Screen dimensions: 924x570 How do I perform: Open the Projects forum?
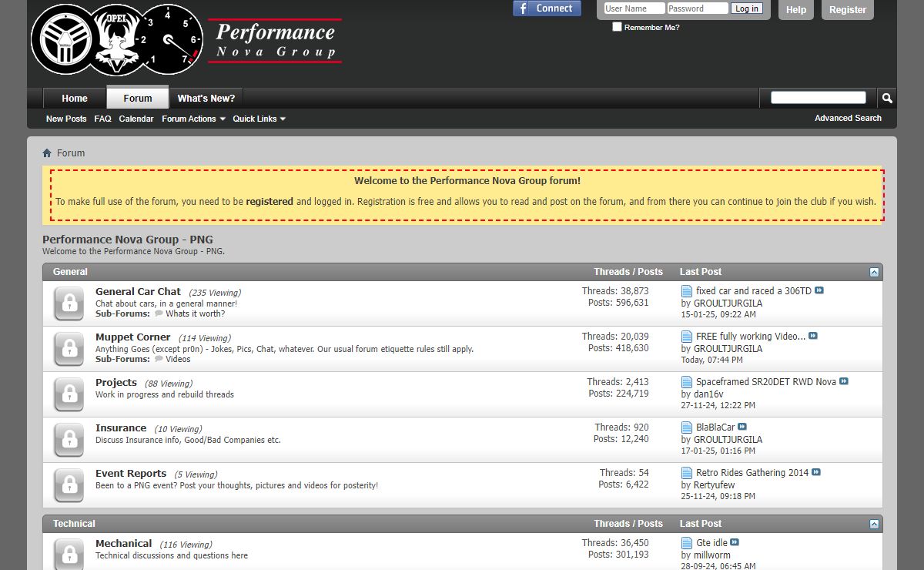pyautogui.click(x=116, y=382)
